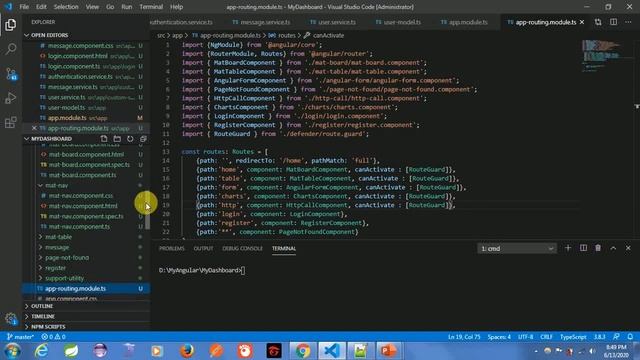
Task: Collapse all folders in MYDASHBOARD explorer
Action: [x=143, y=139]
